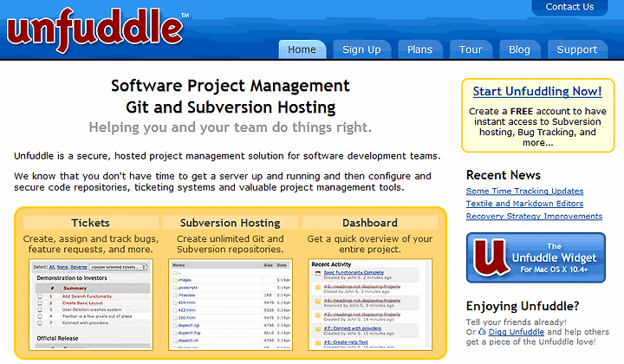Open the Subversion repository screenshot thumbnail

click(231, 305)
